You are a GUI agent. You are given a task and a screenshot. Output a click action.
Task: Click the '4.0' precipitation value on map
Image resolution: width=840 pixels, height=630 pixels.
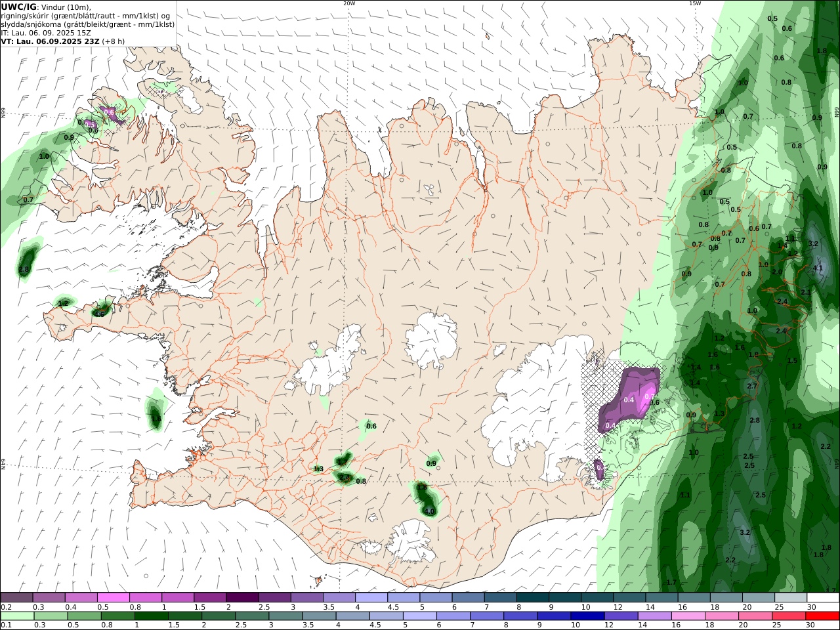click(429, 511)
